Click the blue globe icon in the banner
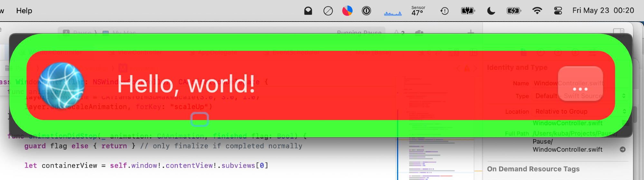 (61, 85)
